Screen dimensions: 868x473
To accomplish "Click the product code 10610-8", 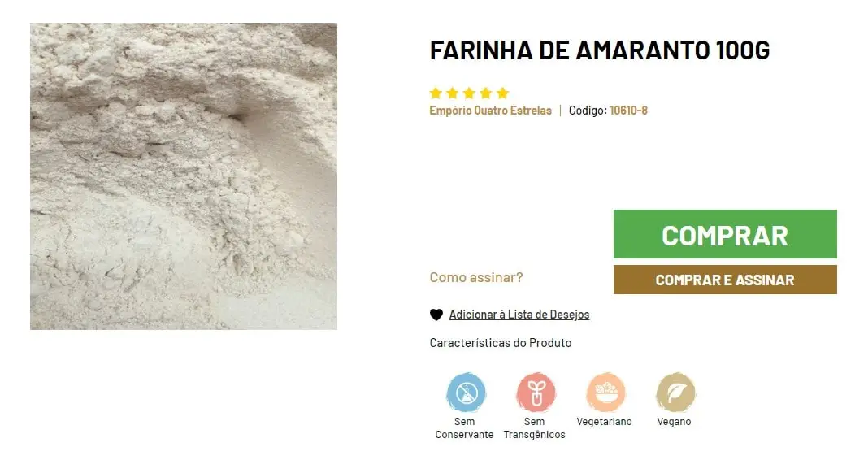I will click(x=628, y=111).
